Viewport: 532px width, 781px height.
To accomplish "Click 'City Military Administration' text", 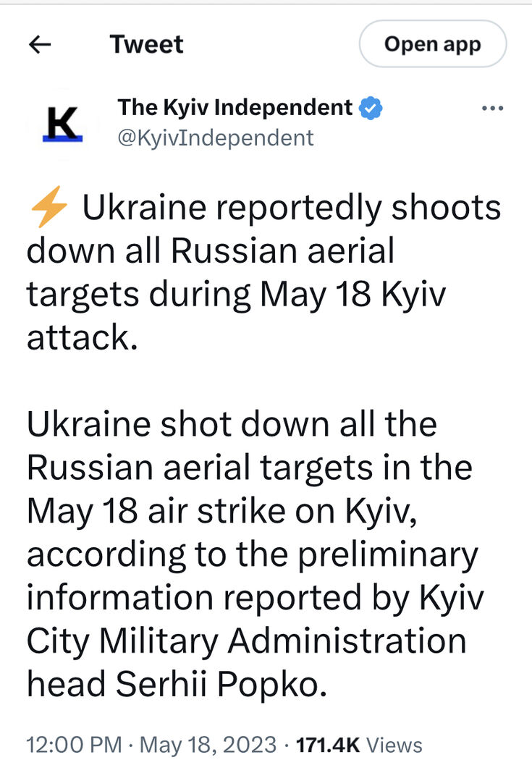I will tap(247, 641).
